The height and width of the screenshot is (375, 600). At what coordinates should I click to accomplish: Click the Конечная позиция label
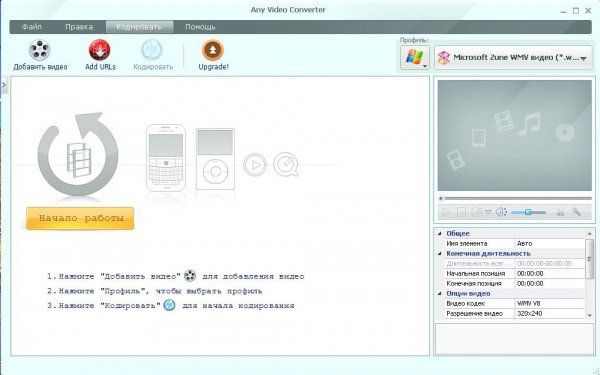pos(474,284)
